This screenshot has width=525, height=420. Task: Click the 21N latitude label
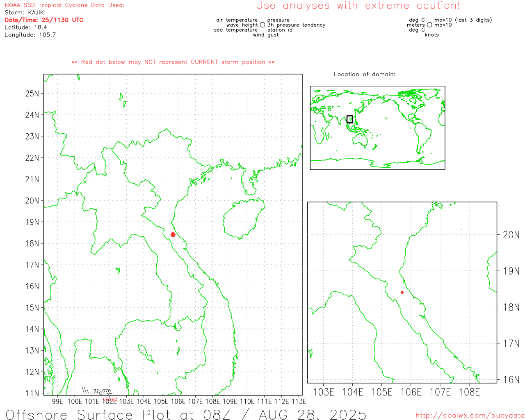click(32, 179)
